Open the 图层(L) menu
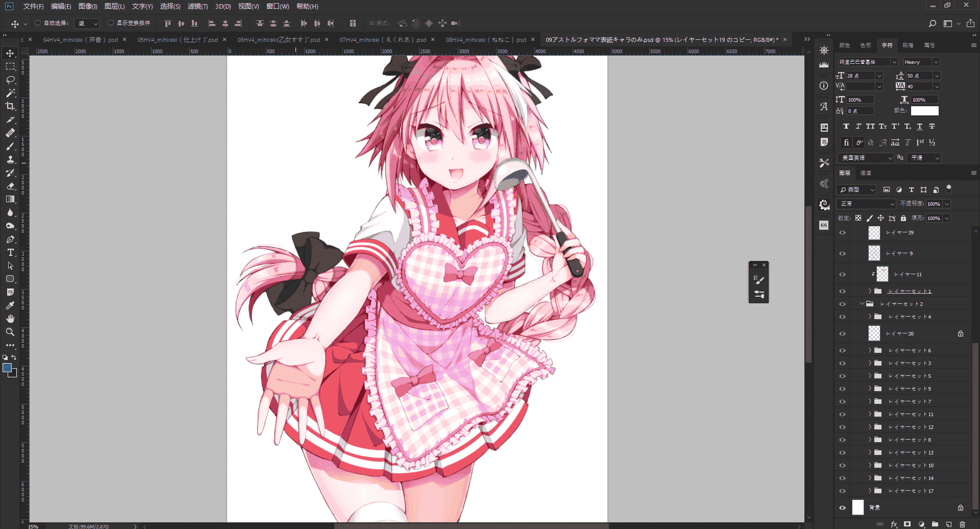 click(x=114, y=6)
